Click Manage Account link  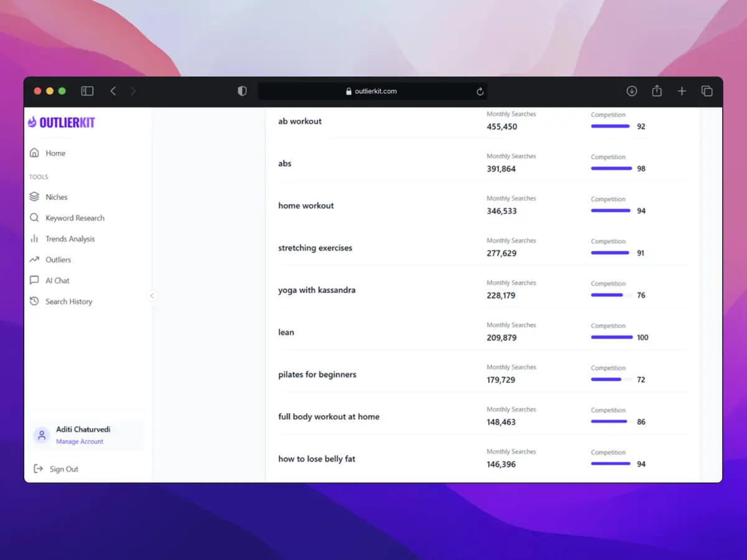point(80,442)
